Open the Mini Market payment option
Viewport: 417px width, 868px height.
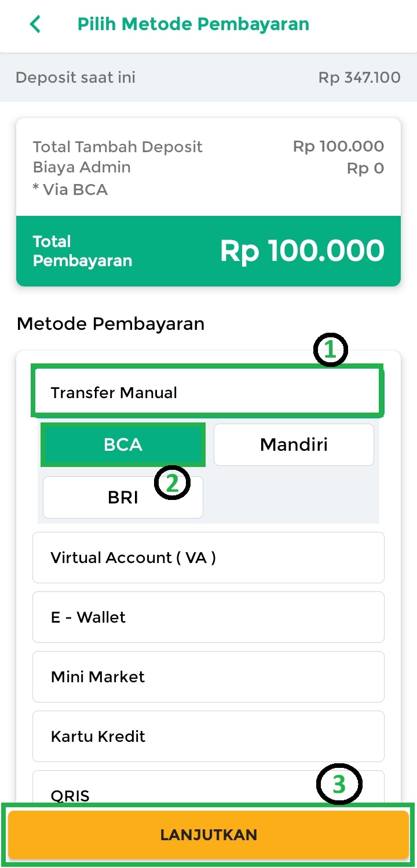point(209,677)
